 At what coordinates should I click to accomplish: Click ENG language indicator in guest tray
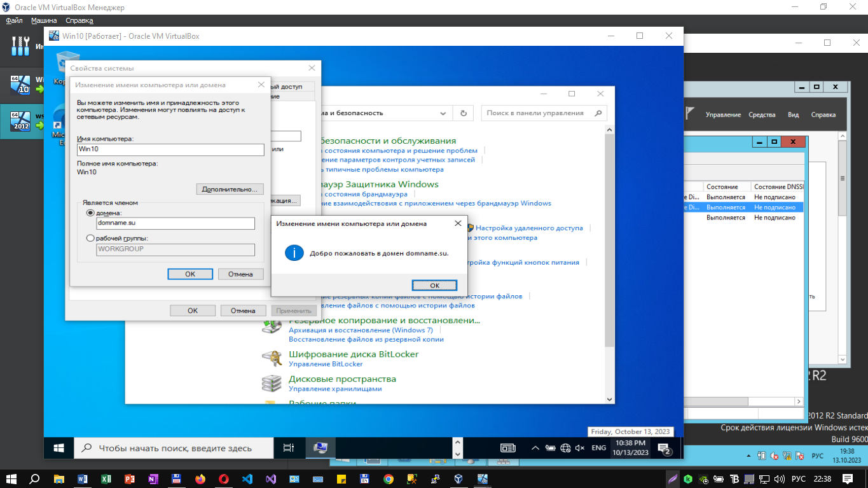click(x=598, y=448)
